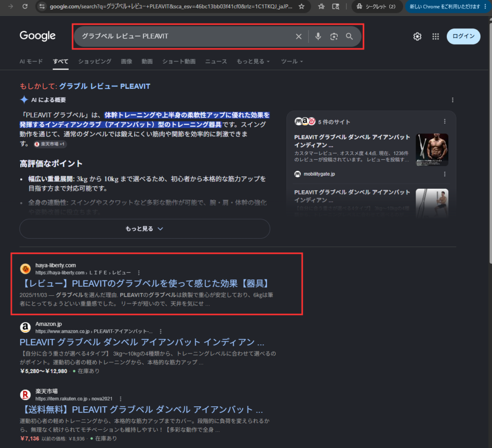Open the 【送料無料】PLEAVIT グラブベル Rakuten result
Image resolution: width=492 pixels, height=448 pixels.
pyautogui.click(x=142, y=410)
